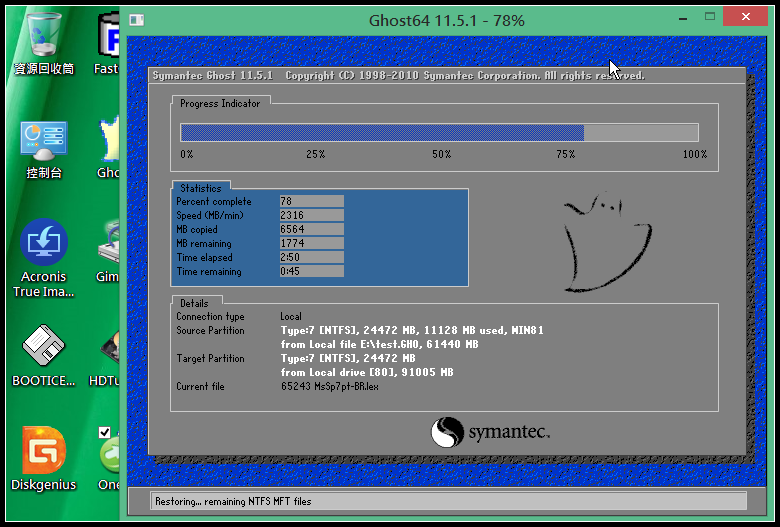The image size is (780, 527).
Task: Click the progress indicator bar
Action: coord(438,132)
